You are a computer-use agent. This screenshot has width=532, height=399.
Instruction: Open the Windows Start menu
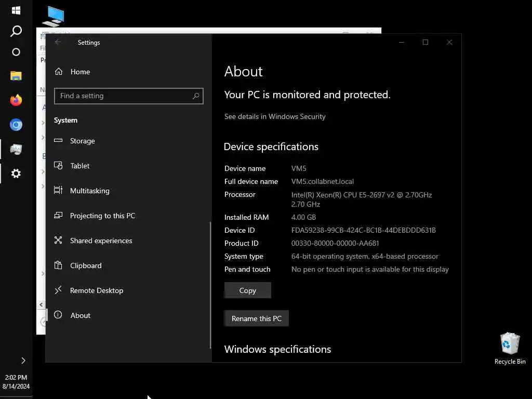[x=16, y=10]
